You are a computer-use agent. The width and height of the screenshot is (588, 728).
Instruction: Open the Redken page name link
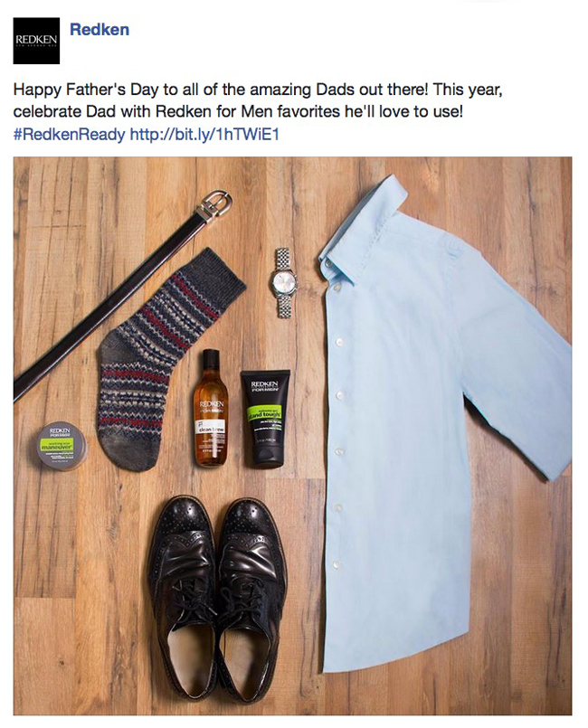[100, 29]
